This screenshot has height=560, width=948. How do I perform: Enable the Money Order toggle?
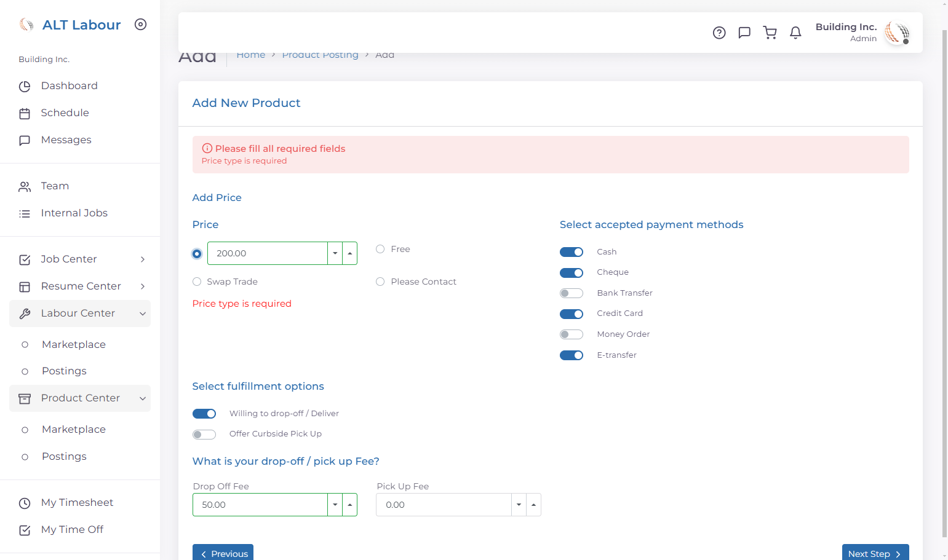(572, 334)
